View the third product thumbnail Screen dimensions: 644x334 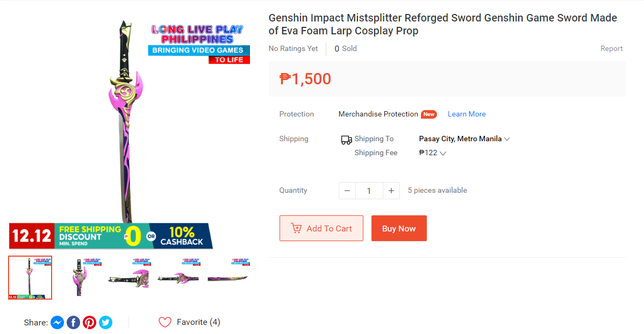coord(130,278)
